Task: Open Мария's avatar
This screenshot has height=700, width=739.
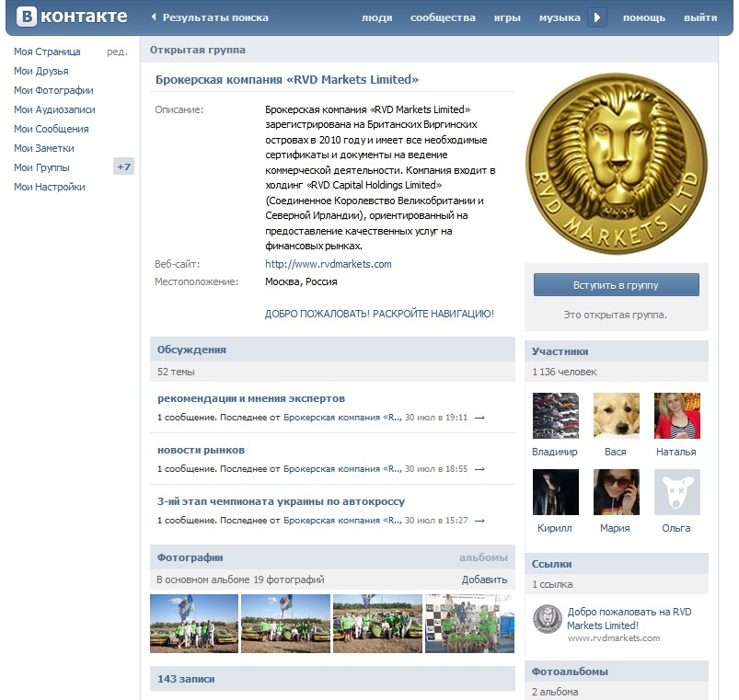Action: tap(616, 492)
